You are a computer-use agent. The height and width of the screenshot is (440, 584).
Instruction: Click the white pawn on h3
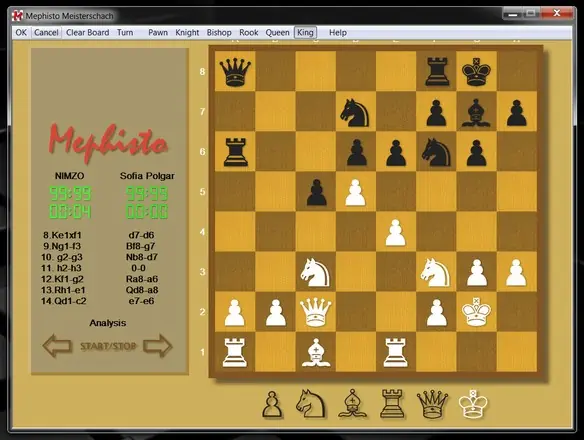(x=516, y=272)
